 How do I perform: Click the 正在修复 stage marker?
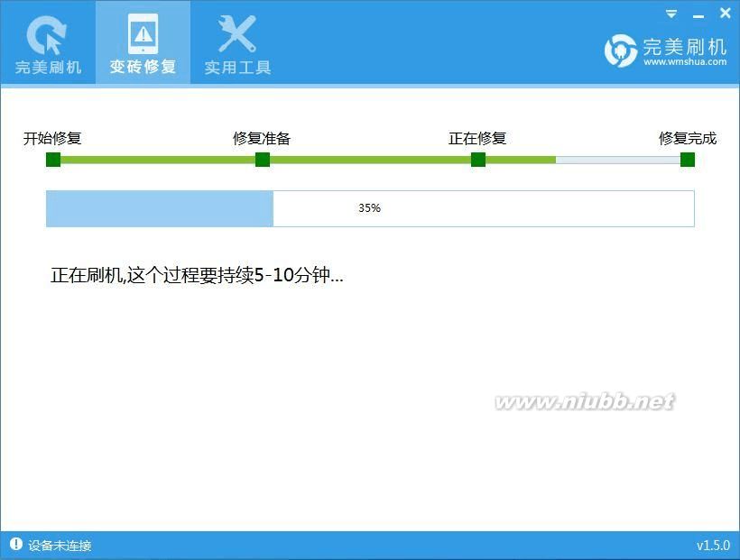coord(476,159)
